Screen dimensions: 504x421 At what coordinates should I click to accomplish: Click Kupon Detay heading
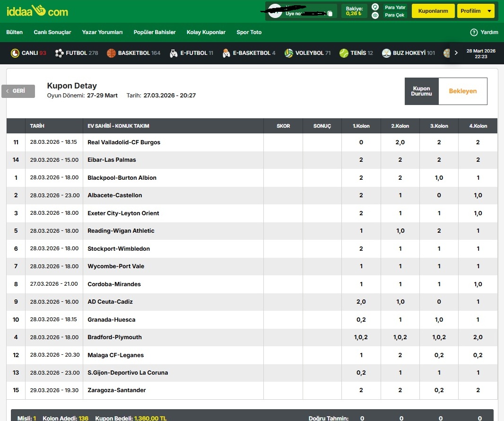tap(72, 86)
